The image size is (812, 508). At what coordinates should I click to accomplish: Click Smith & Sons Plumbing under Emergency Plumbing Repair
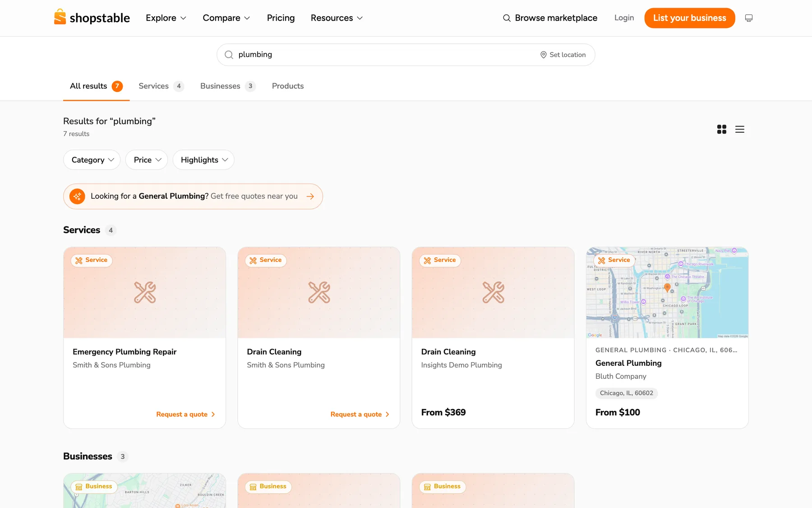tap(111, 365)
